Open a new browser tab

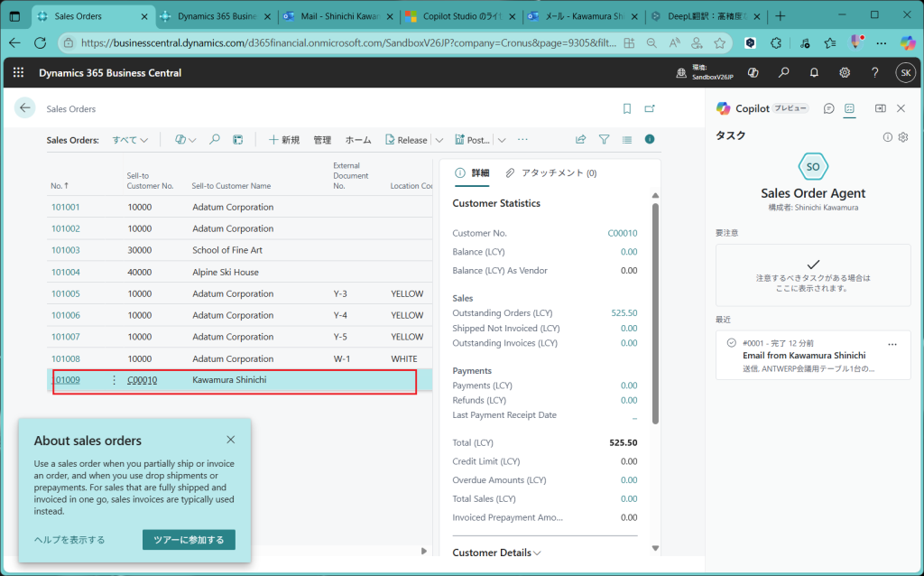click(781, 16)
